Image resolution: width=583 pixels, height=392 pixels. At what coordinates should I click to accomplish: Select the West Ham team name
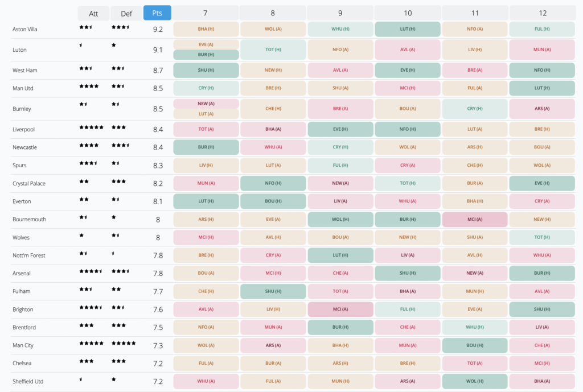coord(25,70)
